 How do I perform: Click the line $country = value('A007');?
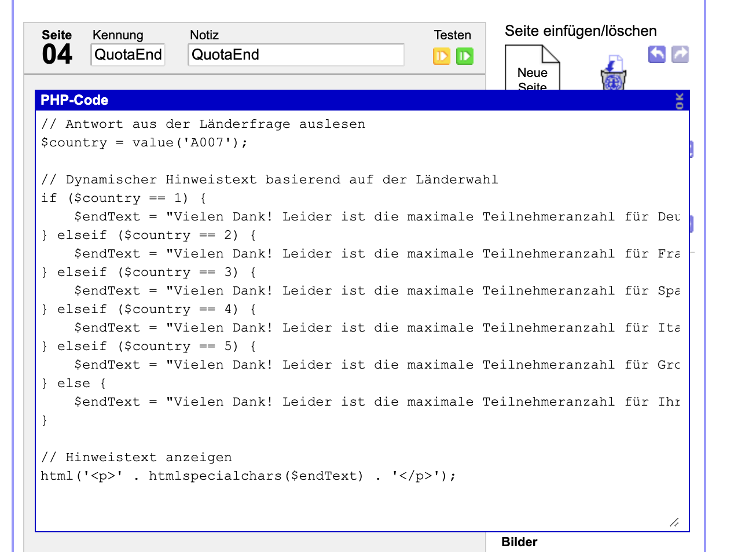[x=145, y=142]
